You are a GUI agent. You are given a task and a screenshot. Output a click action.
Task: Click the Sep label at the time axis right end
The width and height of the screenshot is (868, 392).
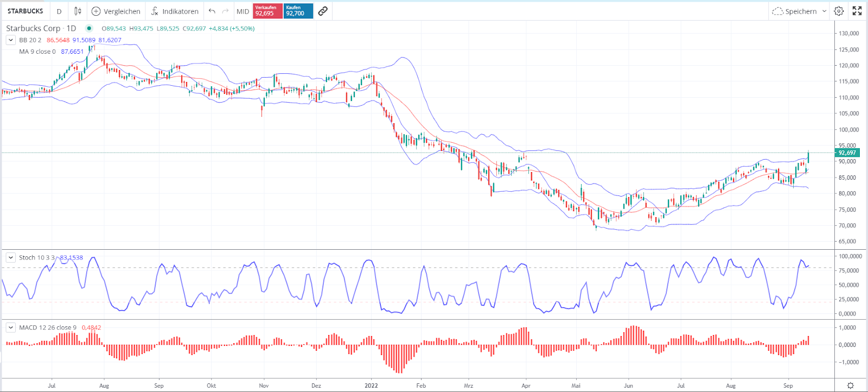click(x=788, y=385)
